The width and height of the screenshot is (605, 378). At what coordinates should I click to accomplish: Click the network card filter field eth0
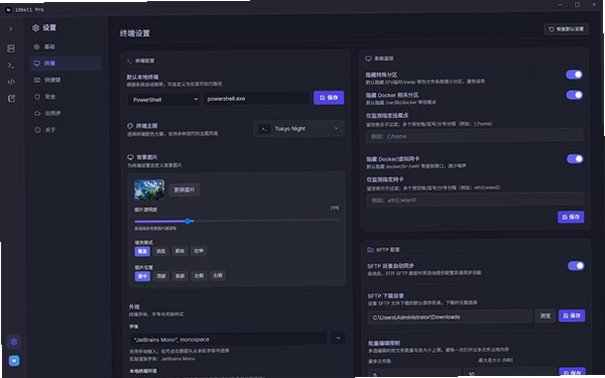(475, 200)
